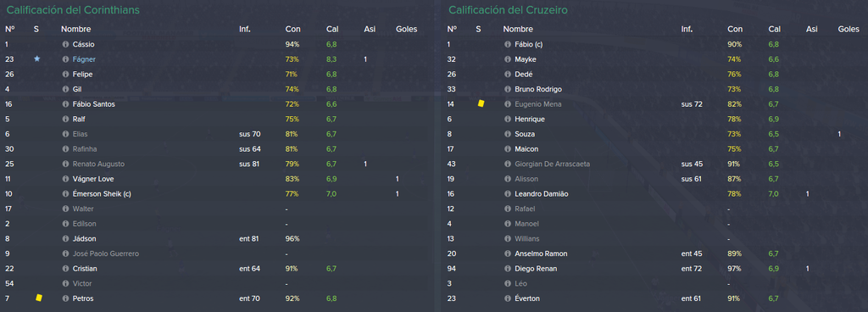Sort Cruzeiro table by Nombre header
This screenshot has height=312, width=868.
click(518, 29)
